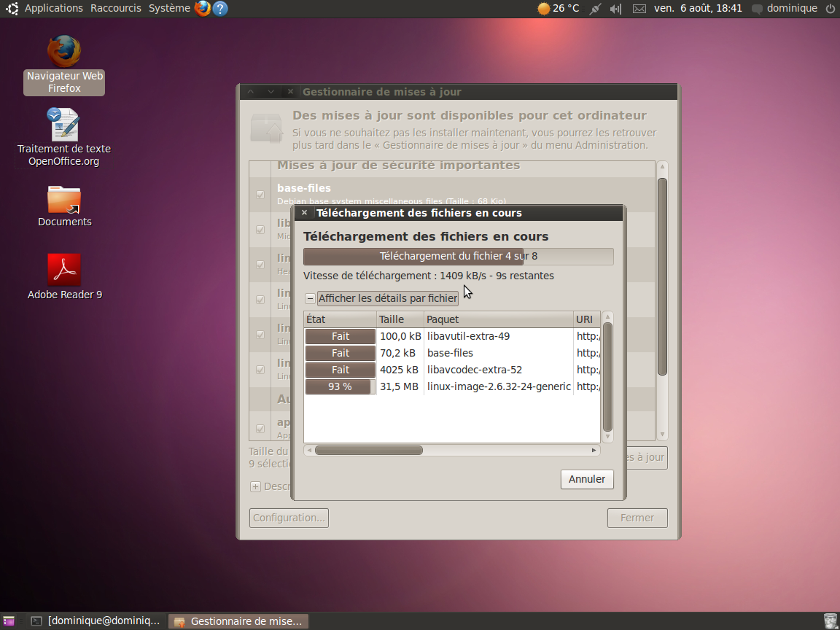Open the Documents folder desktop icon
This screenshot has width=840, height=630.
[x=64, y=206]
